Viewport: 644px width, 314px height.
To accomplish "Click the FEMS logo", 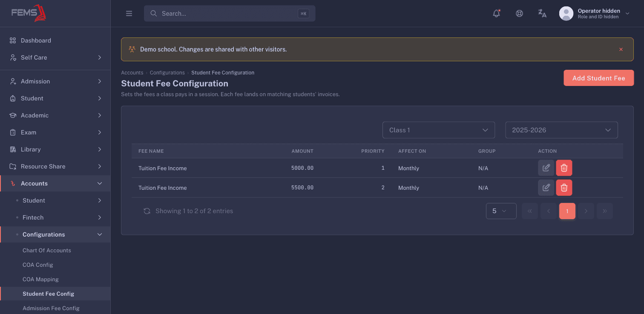I will 29,13.
